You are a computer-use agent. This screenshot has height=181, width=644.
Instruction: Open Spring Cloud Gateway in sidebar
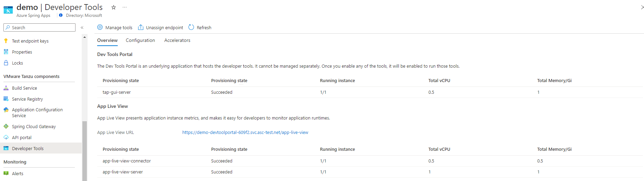(34, 126)
